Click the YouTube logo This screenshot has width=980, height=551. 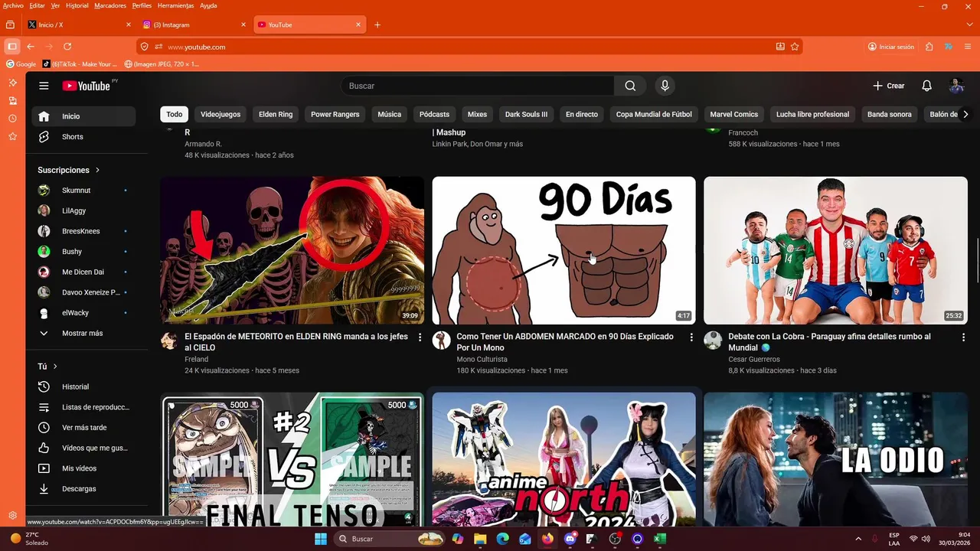[x=87, y=86]
